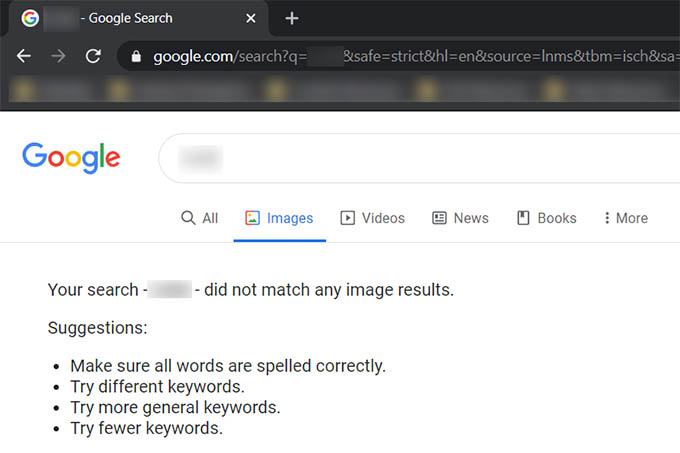Click the padlock site info icon

tap(136, 56)
